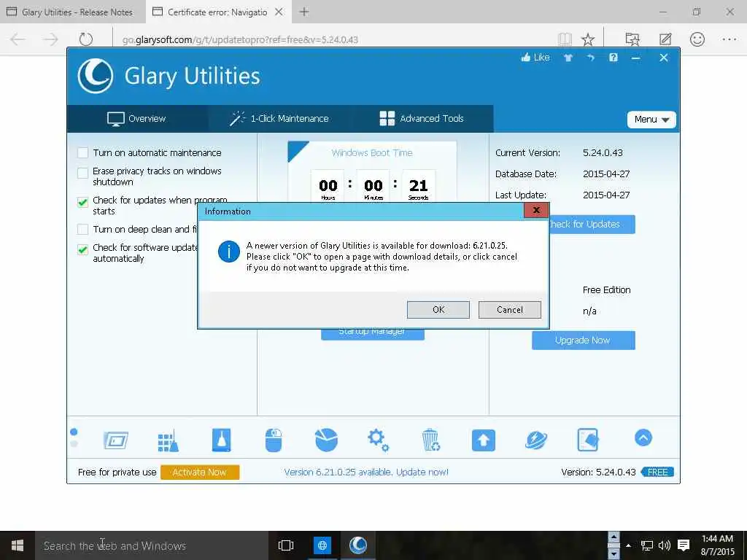Screen dimensions: 747x560
Task: Open the Version 6.21.0.25 available update link
Action: [366, 472]
